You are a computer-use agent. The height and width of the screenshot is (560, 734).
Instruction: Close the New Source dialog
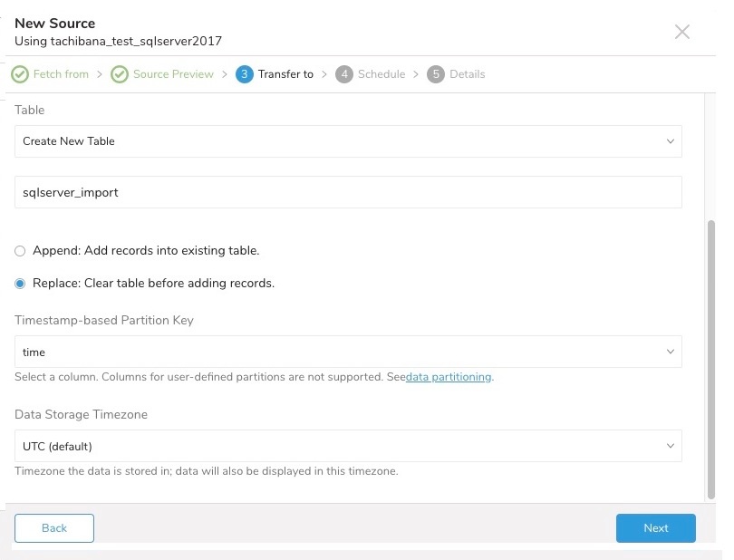[682, 33]
